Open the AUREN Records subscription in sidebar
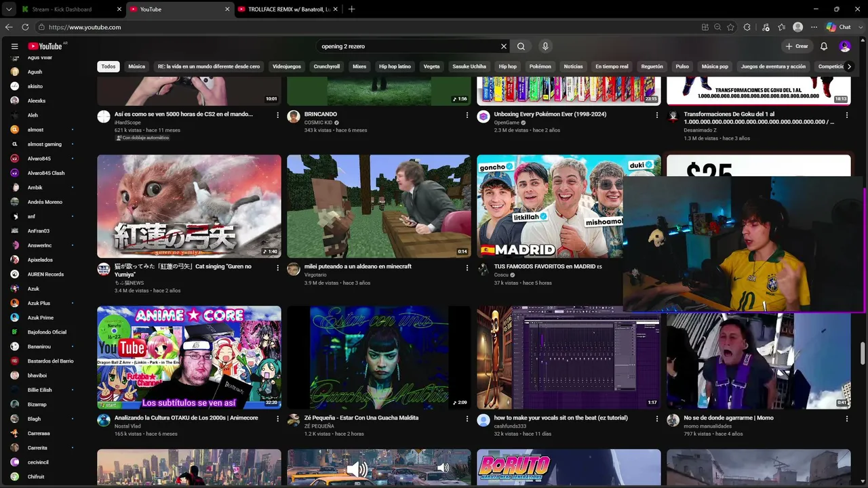The width and height of the screenshot is (868, 488). pyautogui.click(x=45, y=274)
